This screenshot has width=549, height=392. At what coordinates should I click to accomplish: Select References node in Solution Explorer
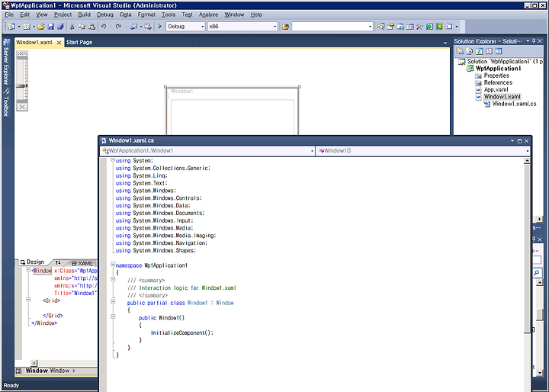(x=498, y=82)
